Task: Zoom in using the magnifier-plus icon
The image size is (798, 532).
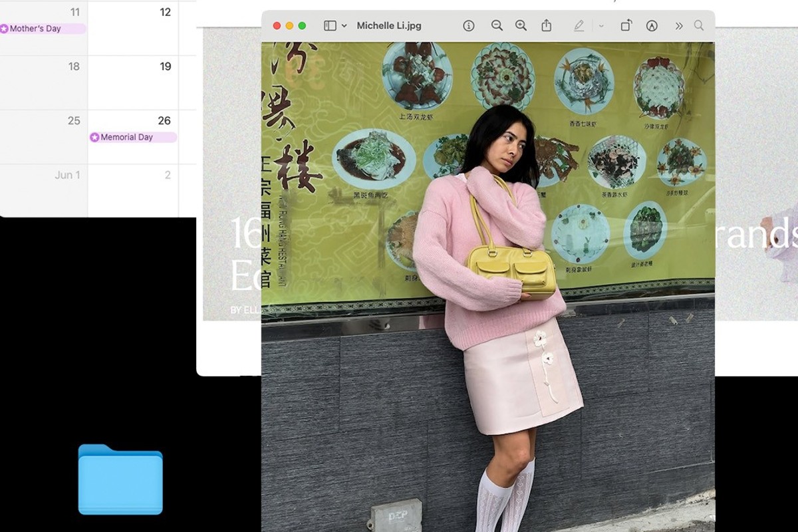Action: [x=521, y=25]
